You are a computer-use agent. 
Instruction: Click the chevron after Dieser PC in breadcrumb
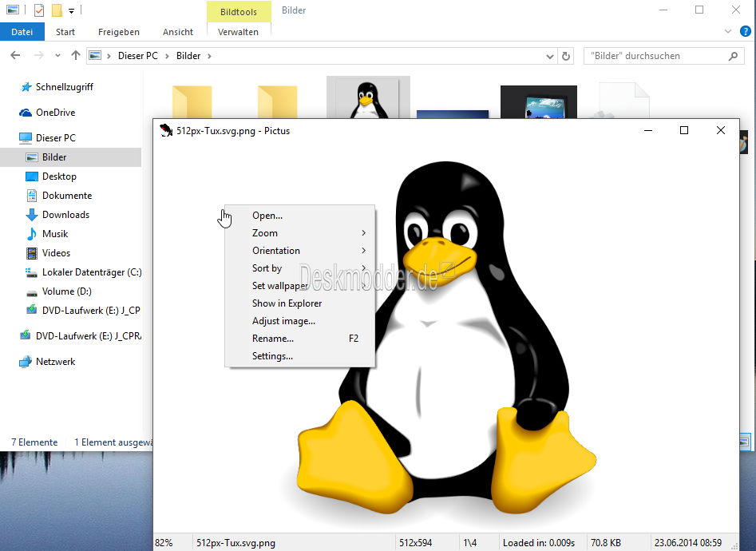pos(167,56)
